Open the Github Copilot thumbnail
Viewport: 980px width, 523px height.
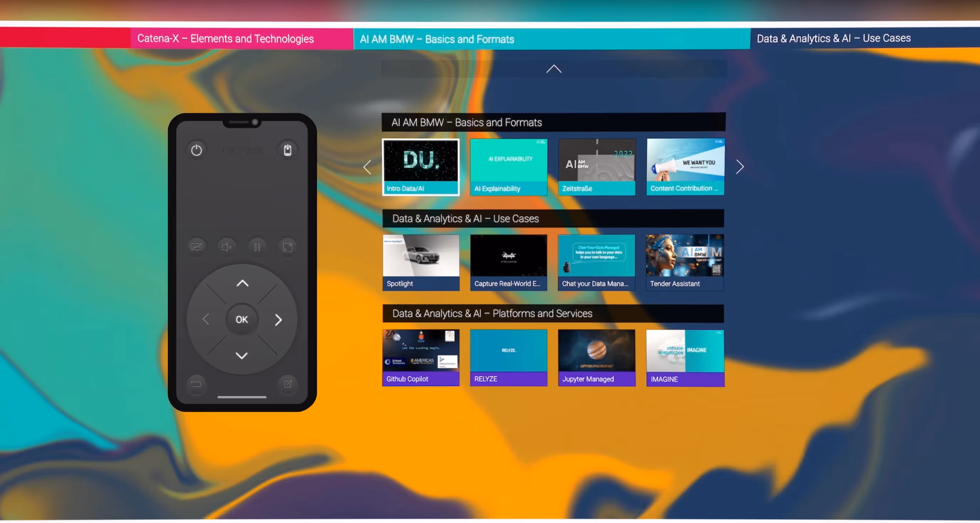tap(421, 358)
